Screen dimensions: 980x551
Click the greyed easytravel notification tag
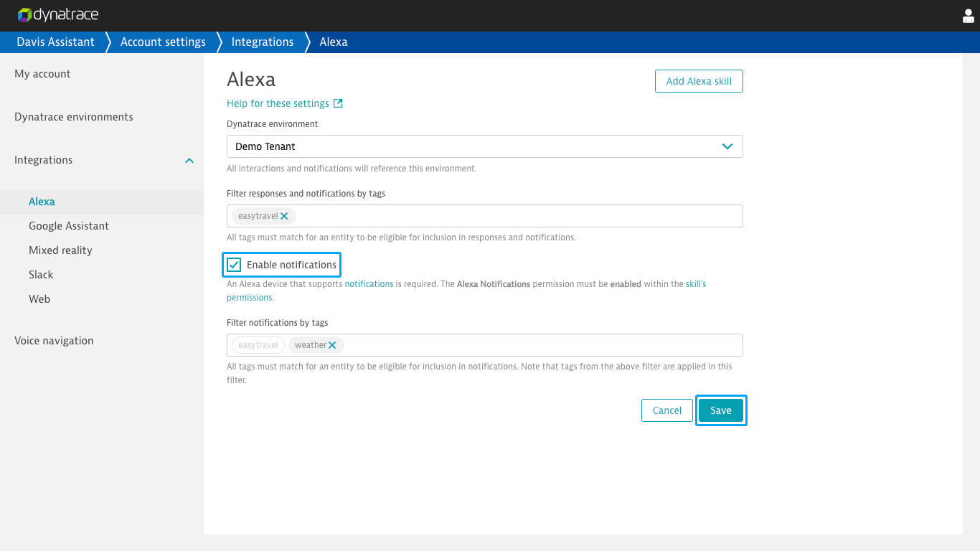click(258, 345)
